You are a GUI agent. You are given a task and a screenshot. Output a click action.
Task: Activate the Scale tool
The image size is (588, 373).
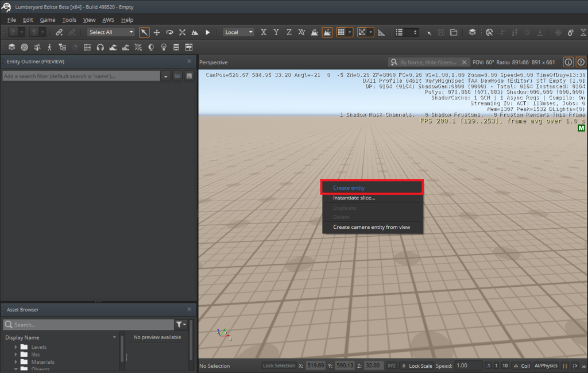click(x=182, y=32)
